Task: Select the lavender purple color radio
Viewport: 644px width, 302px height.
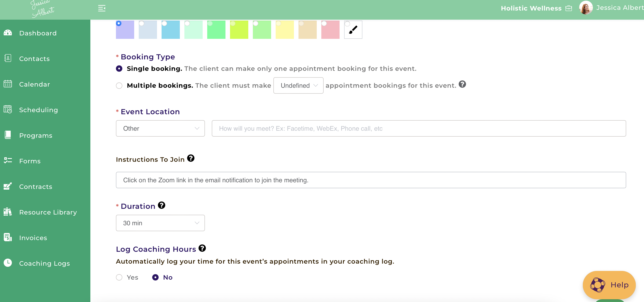Action: click(x=119, y=23)
